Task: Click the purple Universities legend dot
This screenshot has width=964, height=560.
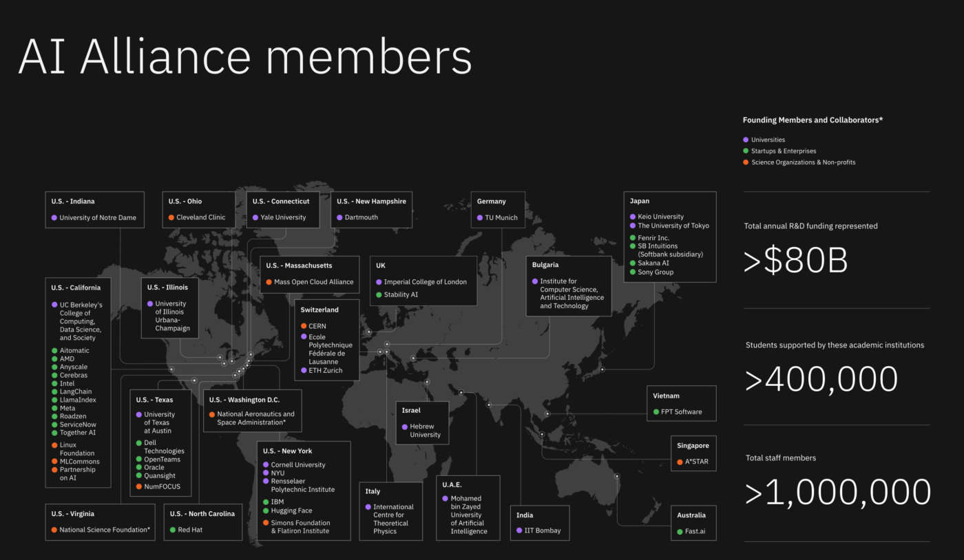Action: tap(746, 140)
